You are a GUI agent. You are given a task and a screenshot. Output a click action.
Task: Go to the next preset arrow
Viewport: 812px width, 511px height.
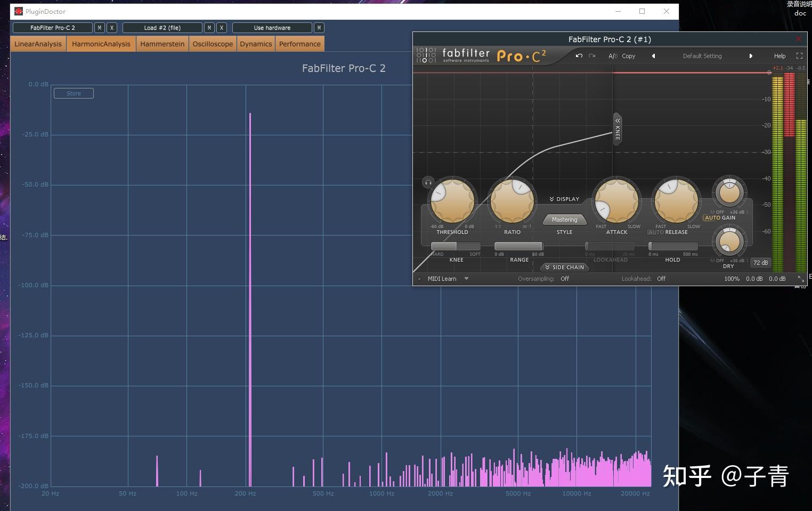[x=751, y=56]
